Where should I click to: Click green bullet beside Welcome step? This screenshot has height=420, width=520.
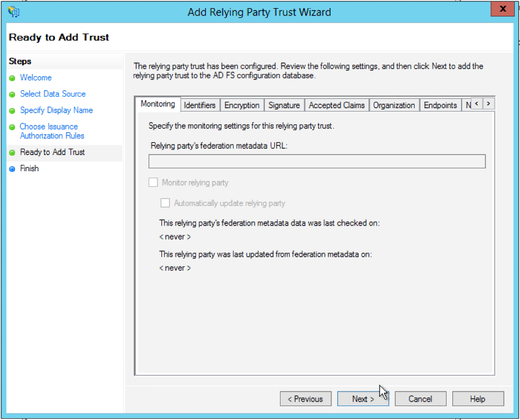(x=12, y=78)
